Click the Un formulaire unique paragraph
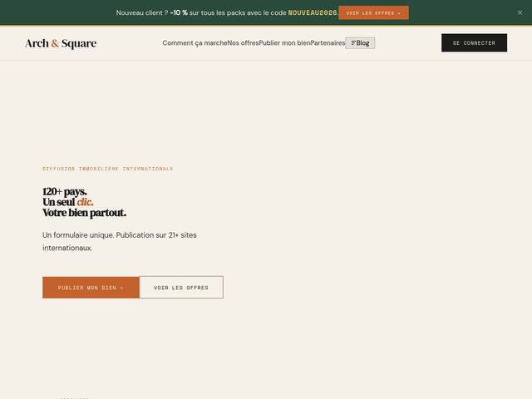 click(120, 241)
